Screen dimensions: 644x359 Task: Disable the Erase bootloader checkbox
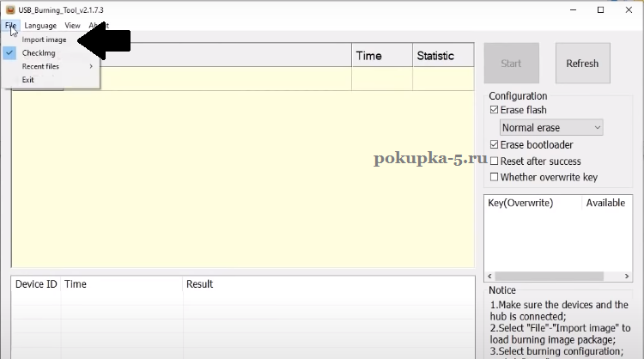point(494,144)
